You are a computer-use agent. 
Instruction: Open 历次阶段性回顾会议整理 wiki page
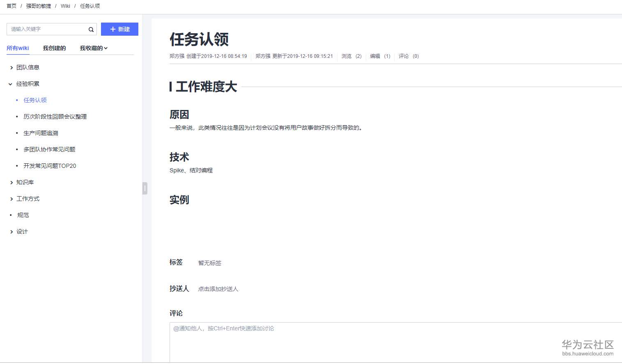coord(55,117)
